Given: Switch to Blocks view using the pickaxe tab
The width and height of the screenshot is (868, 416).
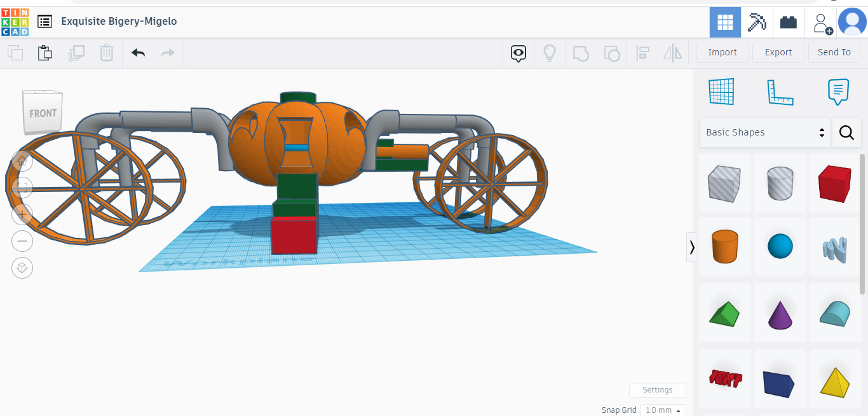Looking at the screenshot, I should [756, 22].
